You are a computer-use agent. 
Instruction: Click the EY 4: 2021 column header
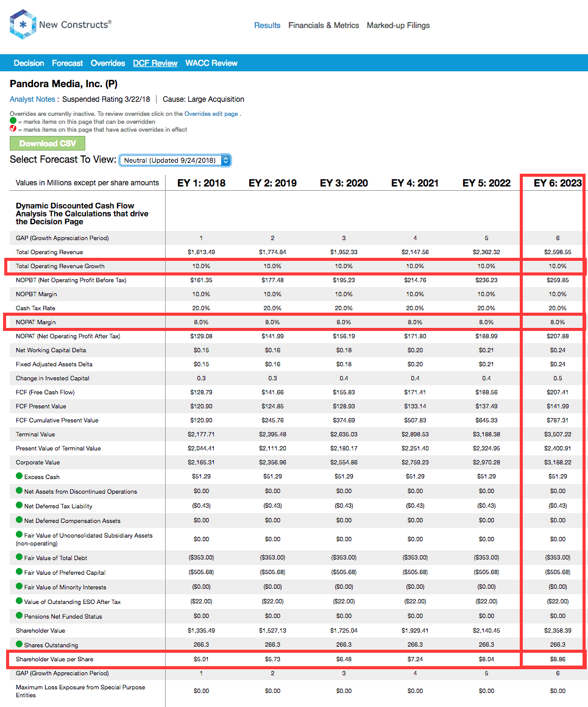415,183
